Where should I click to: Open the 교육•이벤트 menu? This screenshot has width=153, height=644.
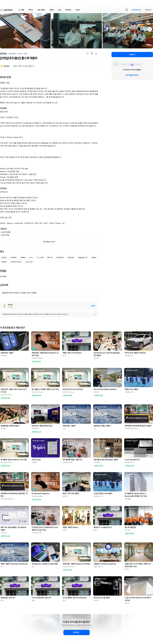(x=41, y=10)
